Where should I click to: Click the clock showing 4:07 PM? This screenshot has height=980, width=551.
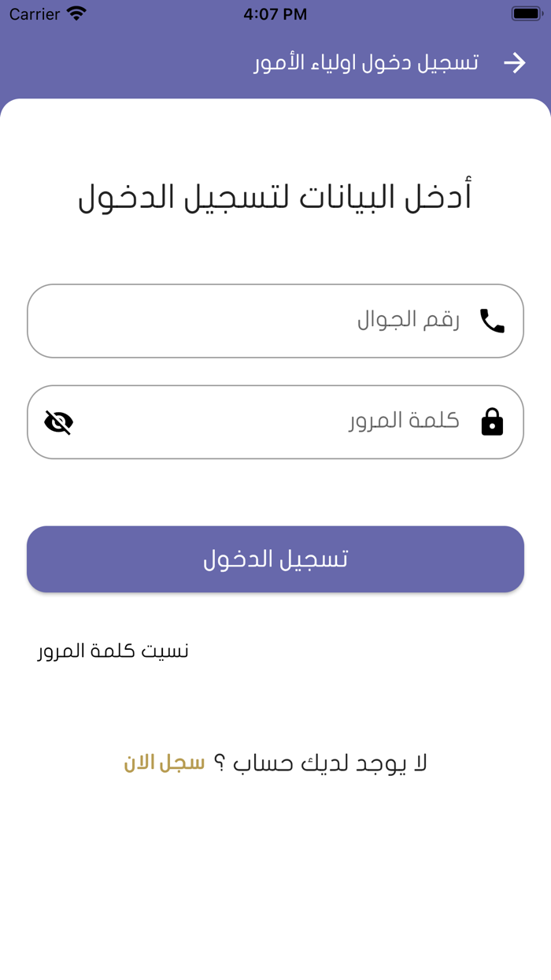(x=275, y=13)
